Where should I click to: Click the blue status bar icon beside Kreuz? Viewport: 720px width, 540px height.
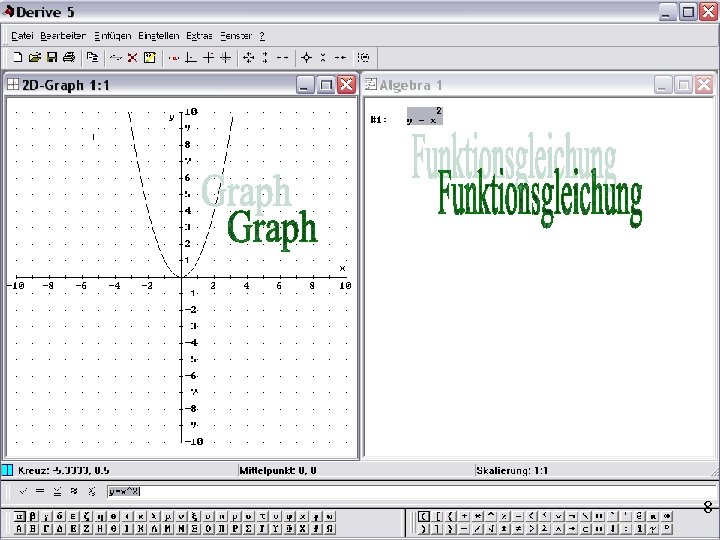(x=7, y=470)
